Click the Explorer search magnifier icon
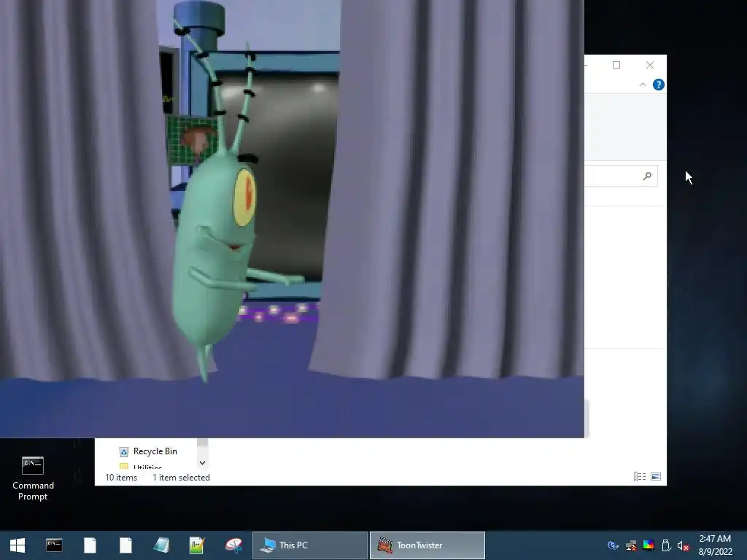747x560 pixels. point(647,176)
